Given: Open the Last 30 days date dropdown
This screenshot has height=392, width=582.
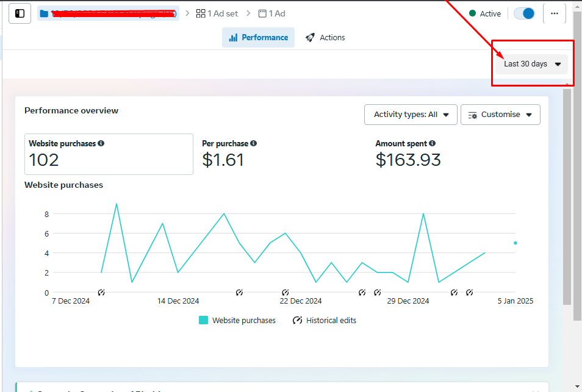Looking at the screenshot, I should point(531,64).
